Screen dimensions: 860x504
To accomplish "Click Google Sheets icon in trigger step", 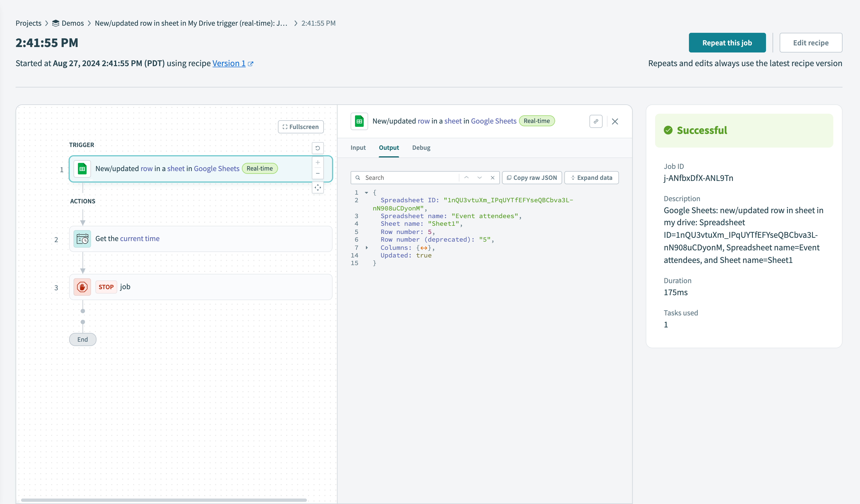I will pyautogui.click(x=82, y=169).
